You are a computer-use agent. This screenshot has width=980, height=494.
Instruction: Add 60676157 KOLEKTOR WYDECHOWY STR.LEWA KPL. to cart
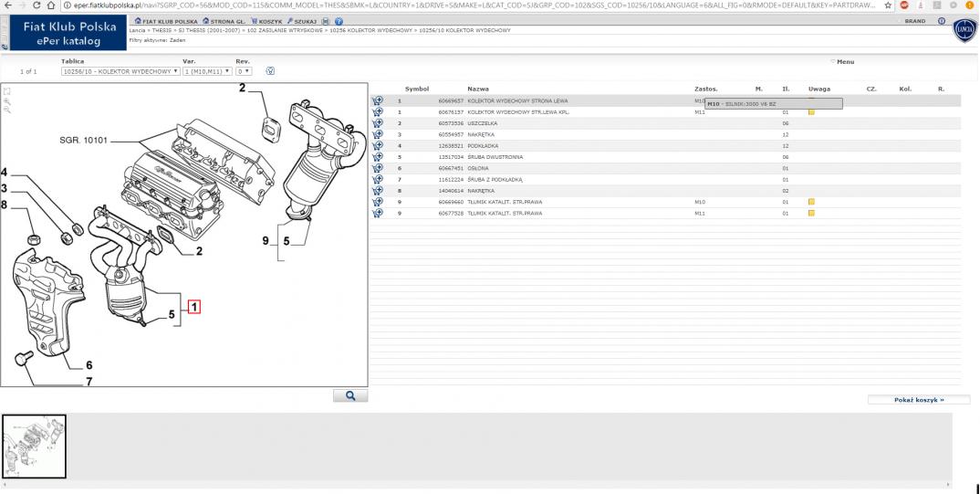pos(378,112)
